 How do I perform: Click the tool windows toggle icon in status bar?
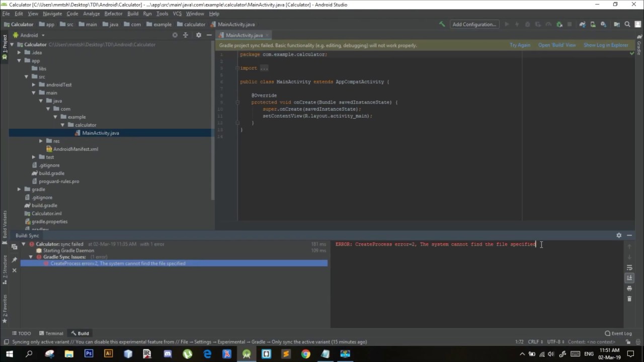pos(6,342)
